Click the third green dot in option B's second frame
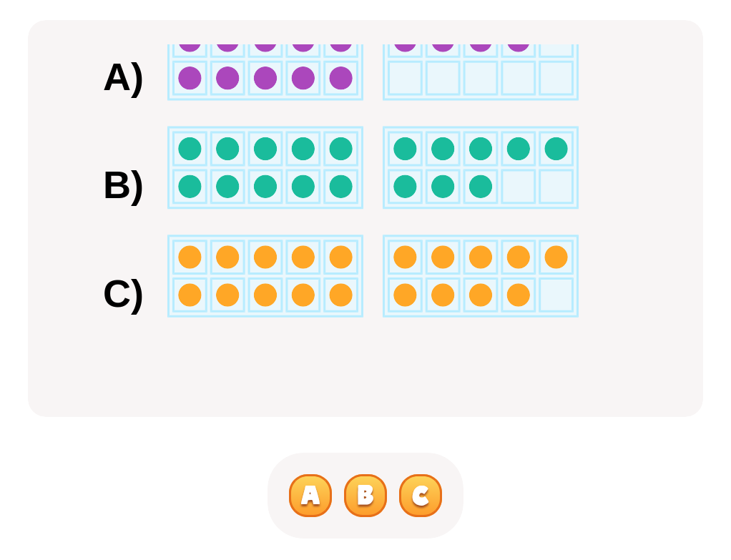The image size is (731, 560). pyautogui.click(x=479, y=187)
